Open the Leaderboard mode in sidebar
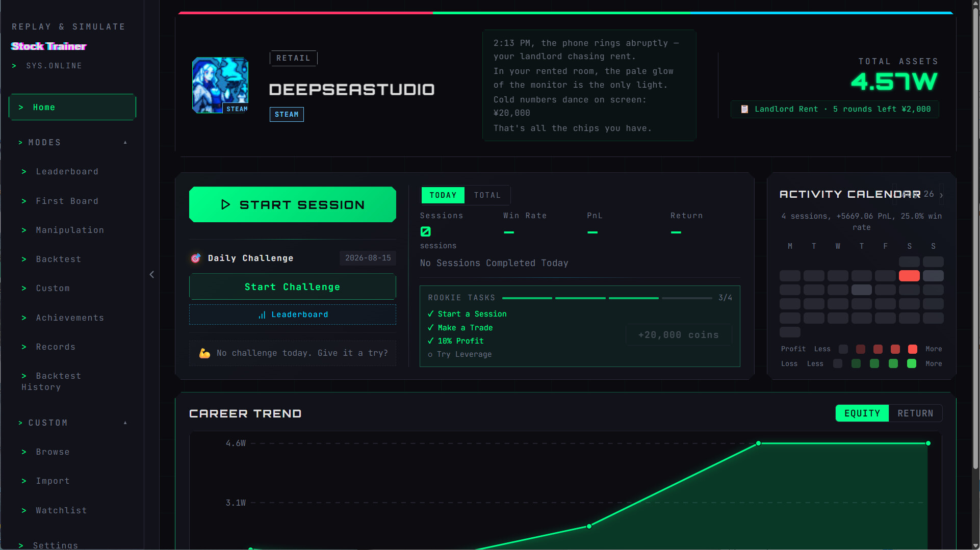Image resolution: width=980 pixels, height=550 pixels. pyautogui.click(x=67, y=172)
